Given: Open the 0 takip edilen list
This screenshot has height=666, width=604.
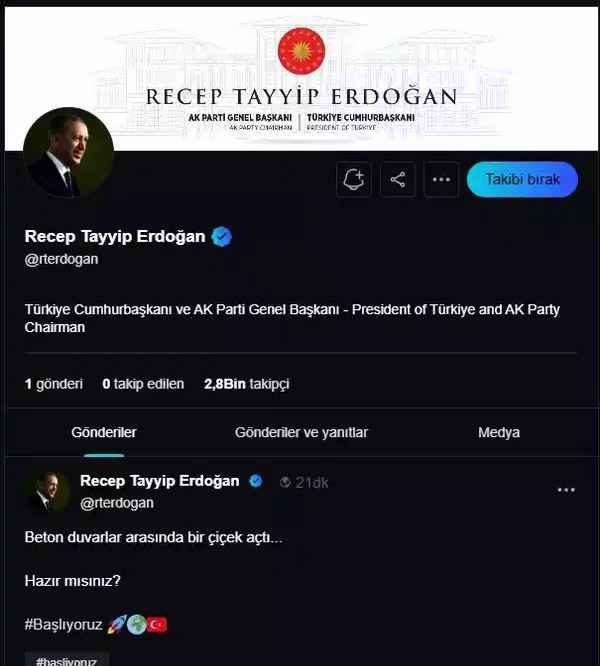Looking at the screenshot, I should [143, 383].
